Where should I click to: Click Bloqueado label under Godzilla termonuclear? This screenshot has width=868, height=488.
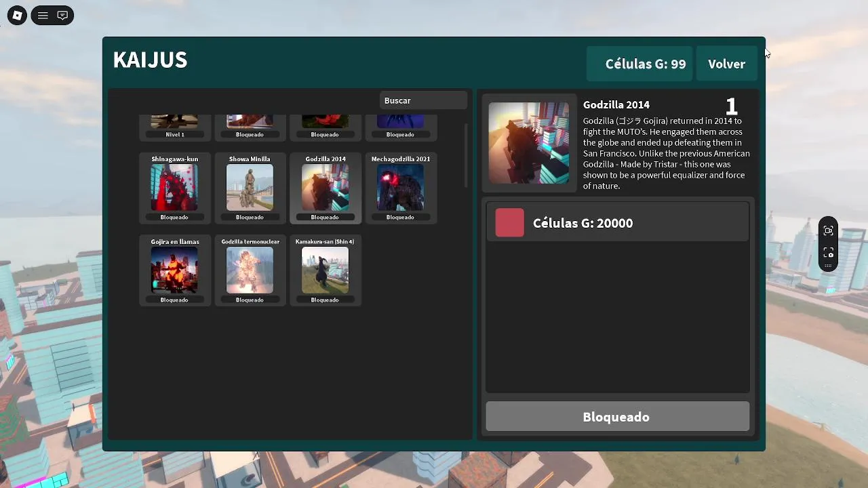(x=250, y=300)
